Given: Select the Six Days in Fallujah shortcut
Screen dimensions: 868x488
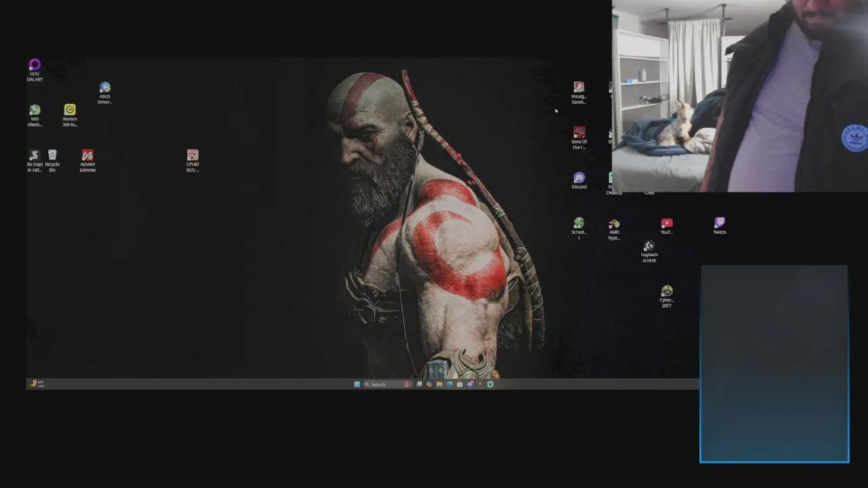Looking at the screenshot, I should (34, 161).
